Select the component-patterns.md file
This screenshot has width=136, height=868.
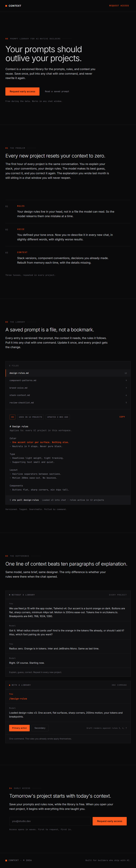click(x=68, y=380)
